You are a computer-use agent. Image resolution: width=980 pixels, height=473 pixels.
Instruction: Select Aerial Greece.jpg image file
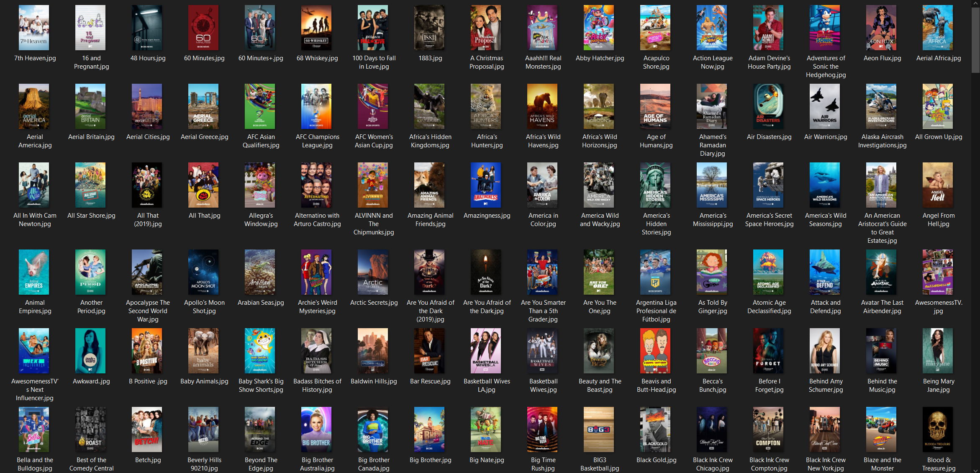pyautogui.click(x=203, y=106)
